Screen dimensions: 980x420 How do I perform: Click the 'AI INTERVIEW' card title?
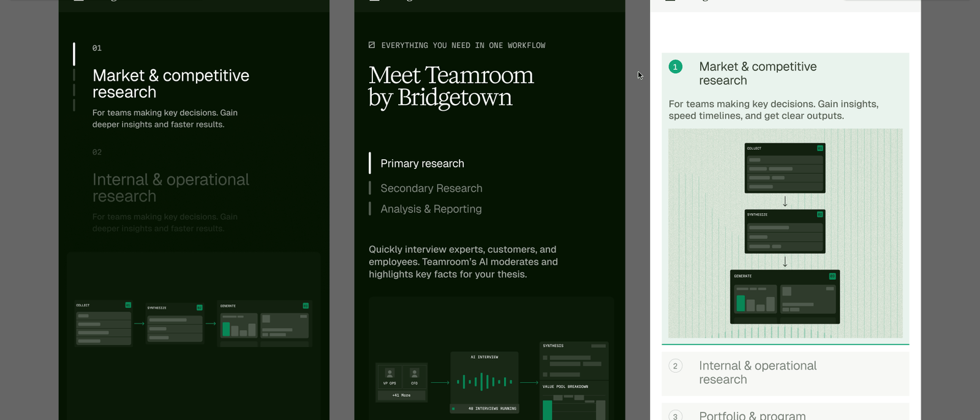tap(484, 357)
